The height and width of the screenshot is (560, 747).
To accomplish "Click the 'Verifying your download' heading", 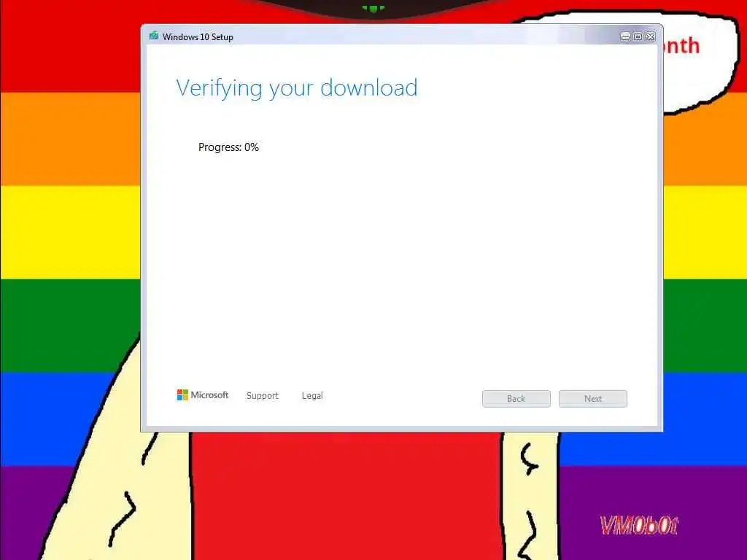I will [x=297, y=88].
